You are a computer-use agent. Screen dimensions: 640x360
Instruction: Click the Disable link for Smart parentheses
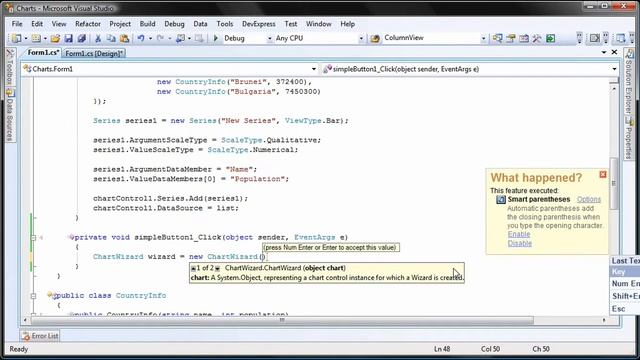(520, 243)
